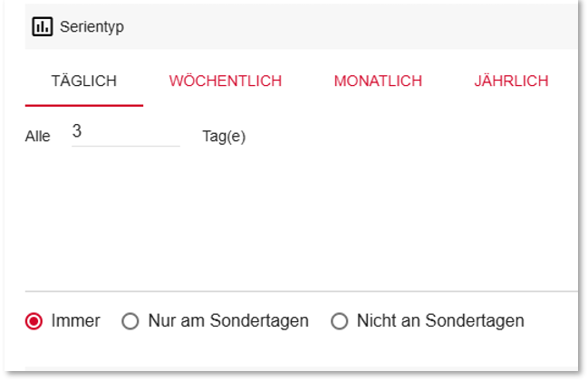Select the MONATLICH tab
The height and width of the screenshot is (381, 588).
[378, 81]
